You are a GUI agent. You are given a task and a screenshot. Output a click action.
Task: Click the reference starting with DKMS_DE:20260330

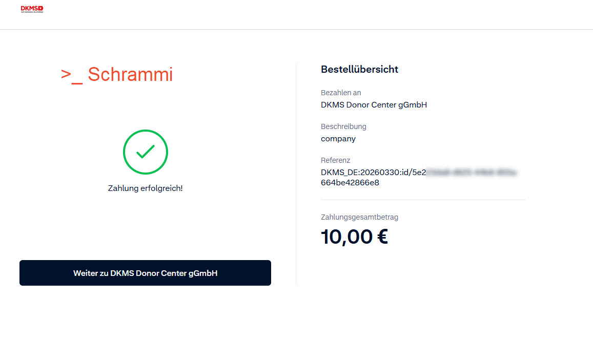point(369,173)
